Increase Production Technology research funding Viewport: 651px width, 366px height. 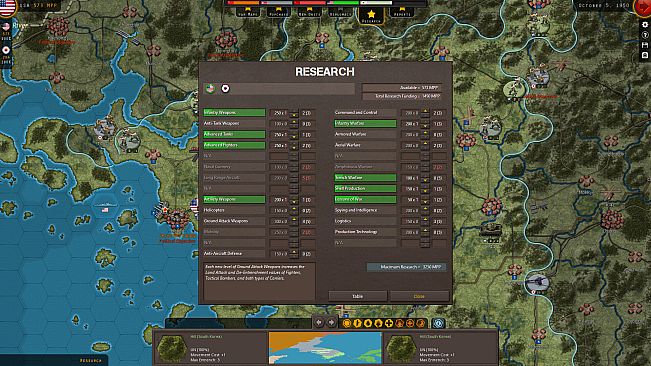click(x=425, y=230)
